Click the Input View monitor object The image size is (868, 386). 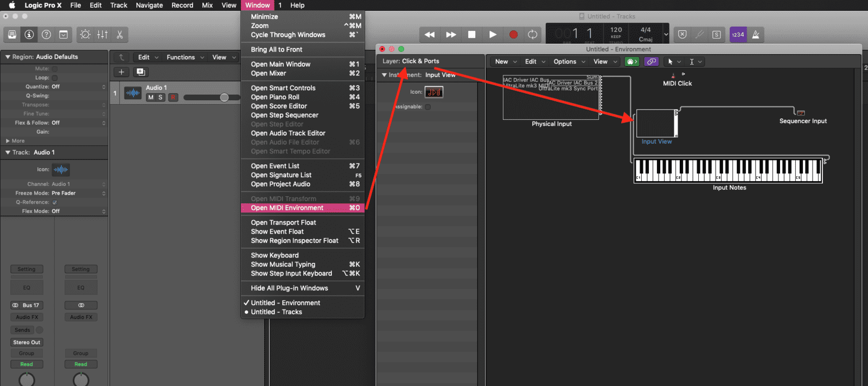click(657, 124)
